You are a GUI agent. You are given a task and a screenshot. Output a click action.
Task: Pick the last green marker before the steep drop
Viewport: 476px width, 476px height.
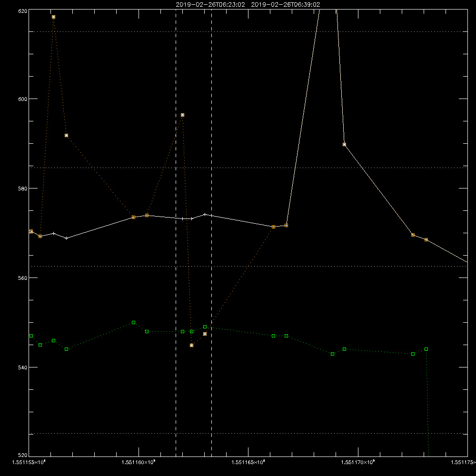(426, 349)
